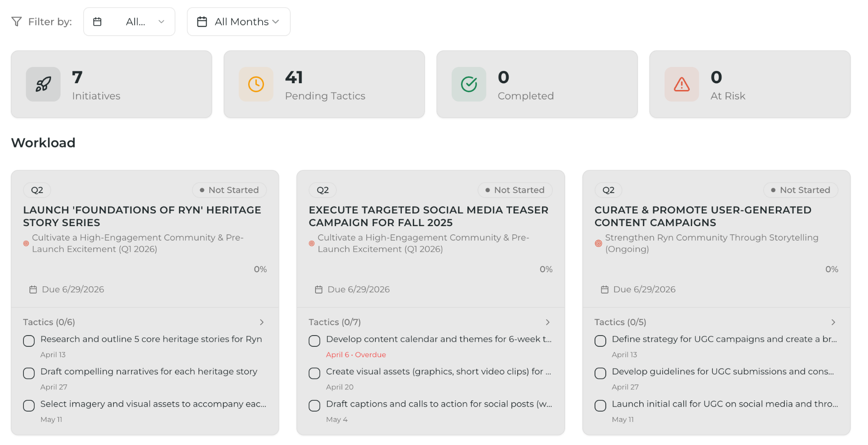Check off 'Research and outline 5 core heritage stories'
This screenshot has width=868, height=445.
click(x=29, y=341)
